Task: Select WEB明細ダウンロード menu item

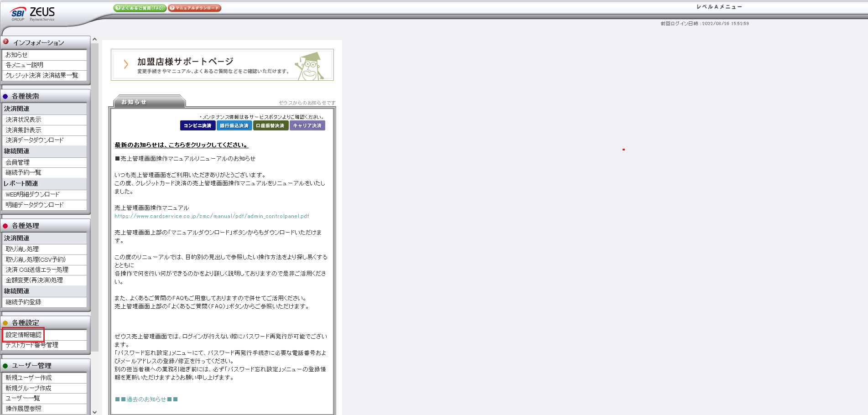Action: (44, 194)
